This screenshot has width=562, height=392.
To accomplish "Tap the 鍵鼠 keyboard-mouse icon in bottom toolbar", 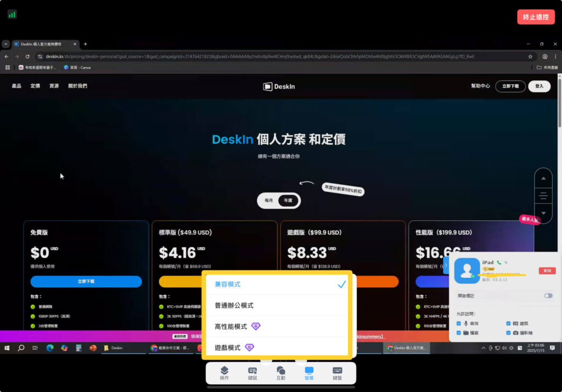I will pos(252,373).
